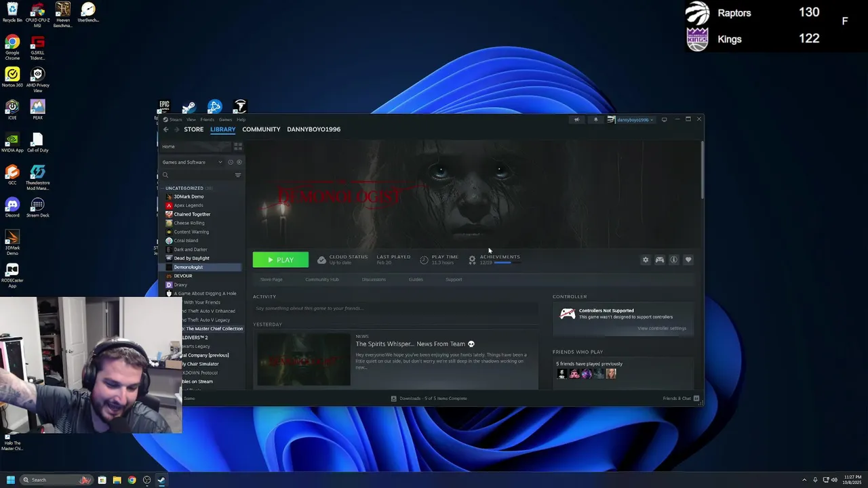Click the CLOUD STATUS cloud icon
868x488 pixels.
point(321,260)
